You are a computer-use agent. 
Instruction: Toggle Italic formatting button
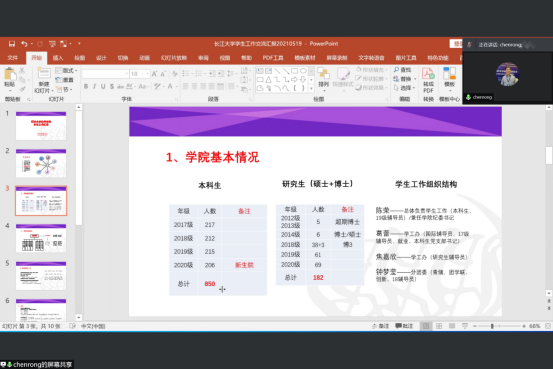94,86
